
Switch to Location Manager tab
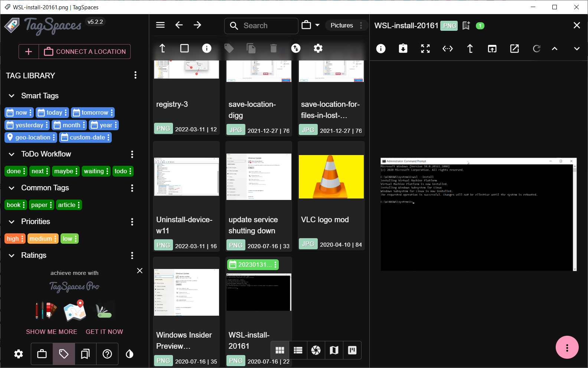pos(42,354)
